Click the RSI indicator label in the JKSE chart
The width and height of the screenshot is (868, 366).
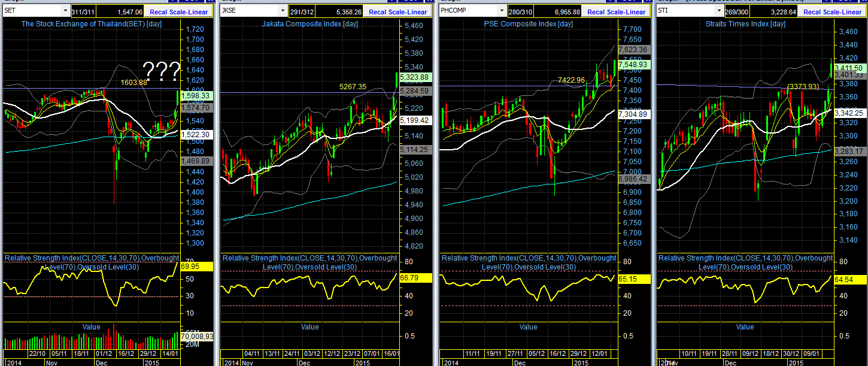(309, 262)
